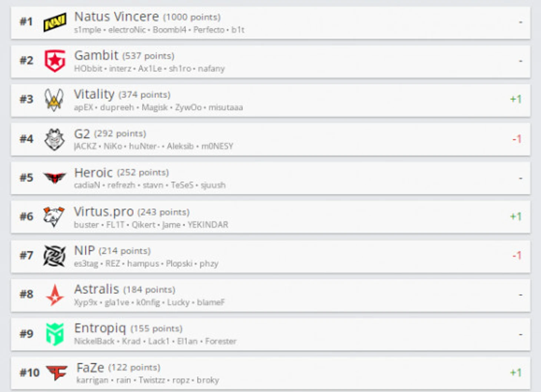This screenshot has width=541, height=392.
Task: Click the Heroic winged logo
Action: (54, 178)
